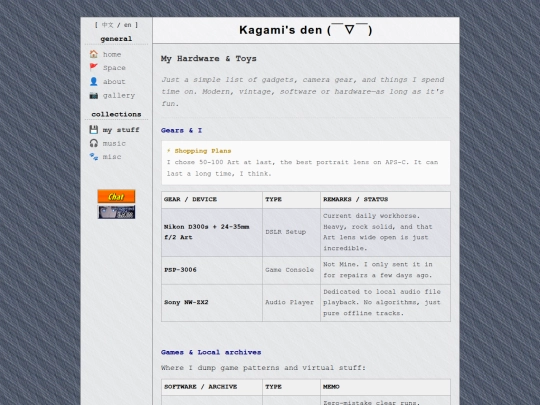The height and width of the screenshot is (405, 540).
Task: Switch language to en
Action: pyautogui.click(x=127, y=25)
